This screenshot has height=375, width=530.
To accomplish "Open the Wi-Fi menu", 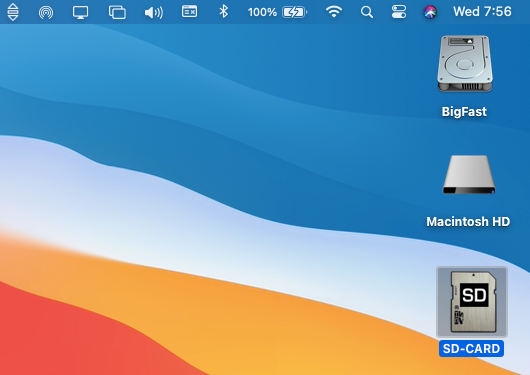I will 334,12.
